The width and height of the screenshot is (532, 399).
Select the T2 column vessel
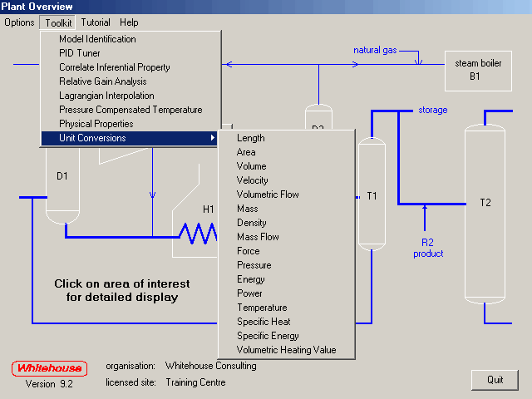click(485, 212)
